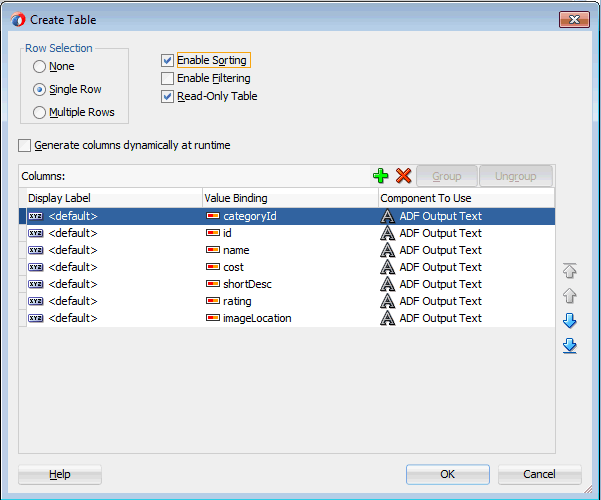The height and width of the screenshot is (500, 601).
Task: Confirm with the OK button
Action: (x=448, y=474)
